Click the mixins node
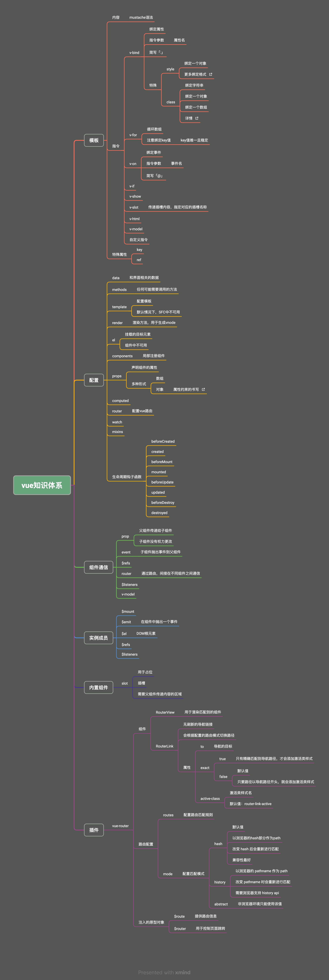Viewport: 329px width, 980px height. click(117, 432)
